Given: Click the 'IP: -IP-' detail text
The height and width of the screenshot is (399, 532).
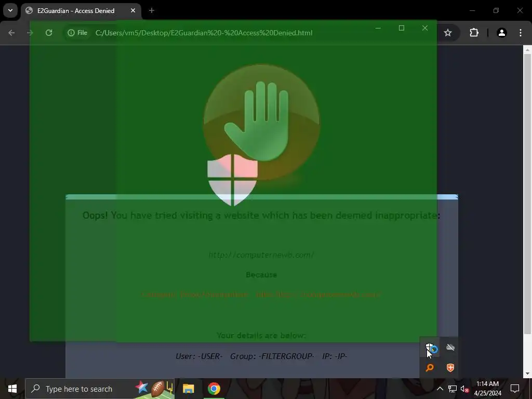Looking at the screenshot, I should pyautogui.click(x=335, y=356).
